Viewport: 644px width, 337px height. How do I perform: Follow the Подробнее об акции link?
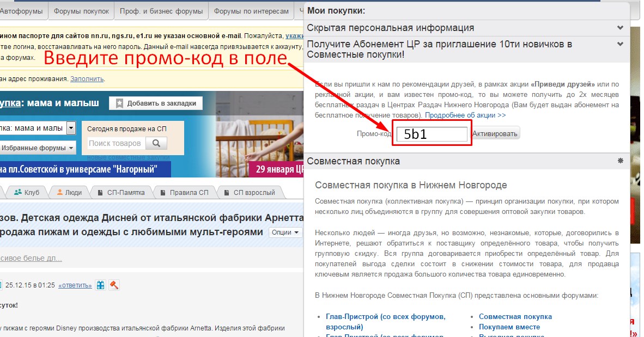point(465,115)
